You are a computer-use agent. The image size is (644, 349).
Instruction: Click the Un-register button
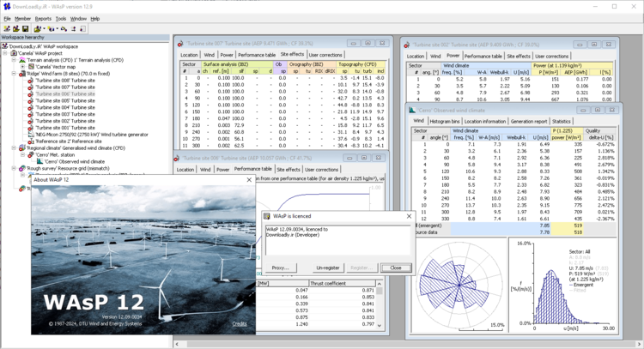pyautogui.click(x=327, y=268)
